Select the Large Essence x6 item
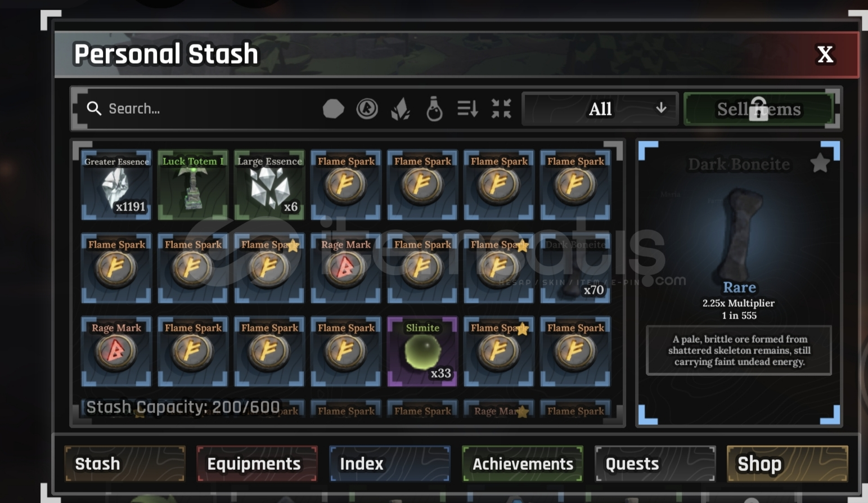 (x=269, y=185)
